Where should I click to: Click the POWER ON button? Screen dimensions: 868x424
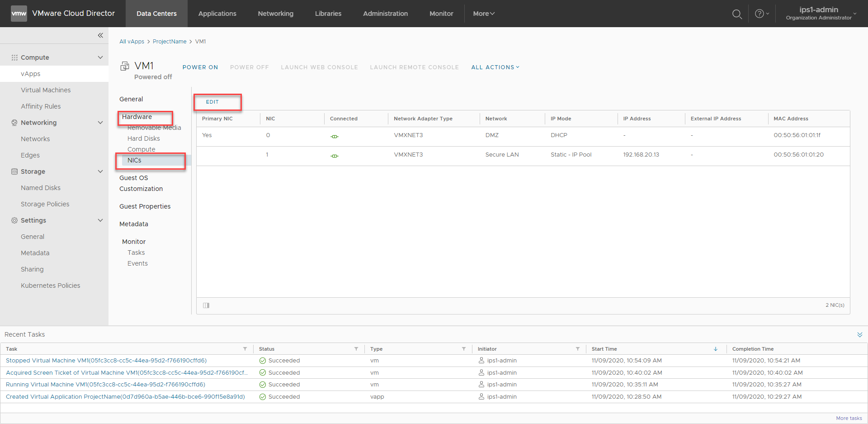200,67
